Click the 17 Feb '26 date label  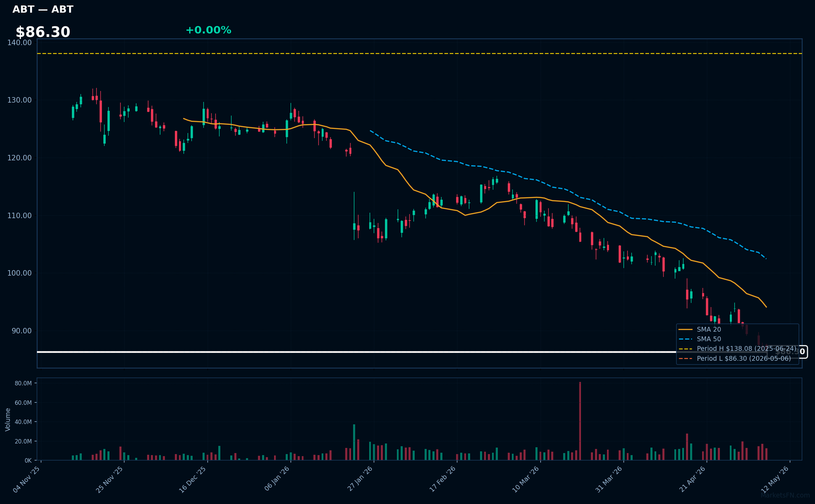(442, 479)
